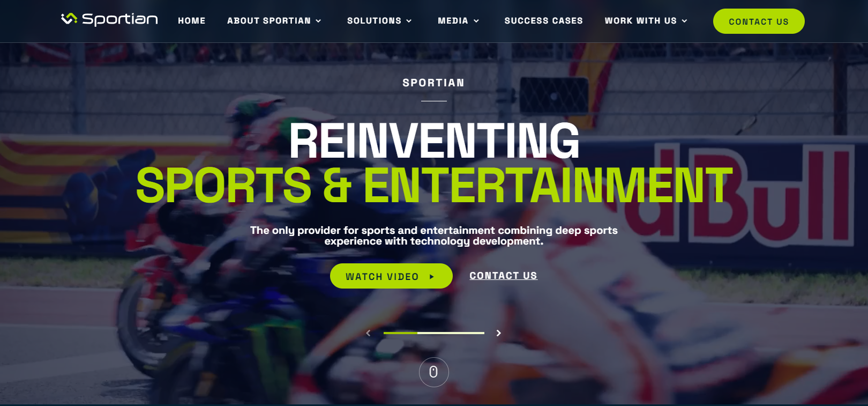Expand Solutions dropdown arrow
868x406 pixels.
click(x=409, y=21)
